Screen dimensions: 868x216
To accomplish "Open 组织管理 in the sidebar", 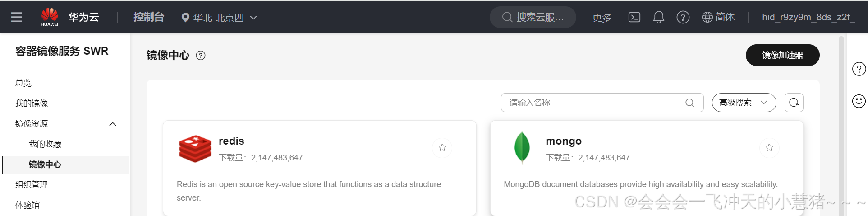I will 32,184.
